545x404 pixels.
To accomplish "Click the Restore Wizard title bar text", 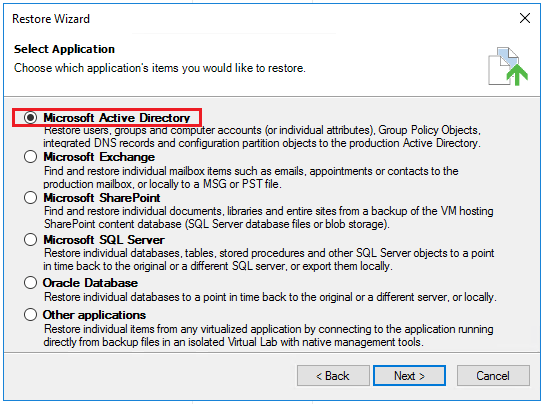I will [x=51, y=18].
